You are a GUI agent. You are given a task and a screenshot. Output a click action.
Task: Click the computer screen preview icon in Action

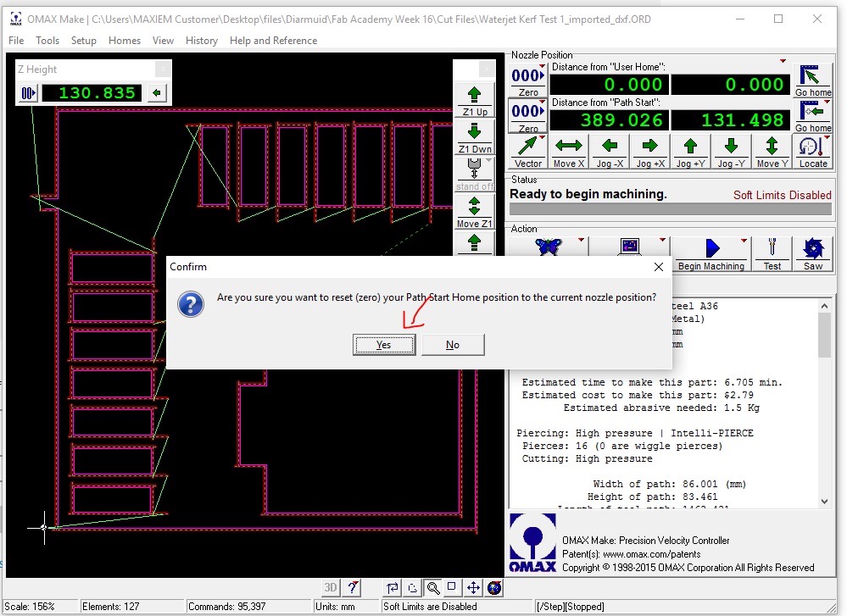(629, 247)
